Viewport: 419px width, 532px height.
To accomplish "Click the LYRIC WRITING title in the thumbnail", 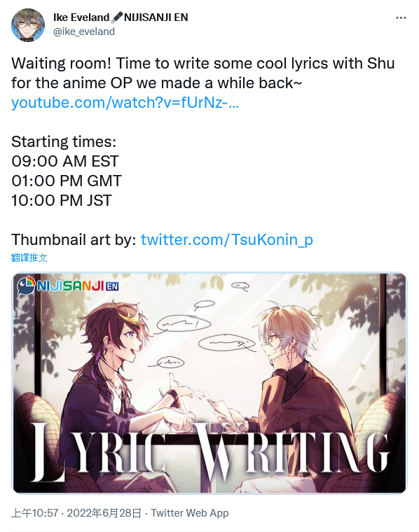I will click(209, 453).
